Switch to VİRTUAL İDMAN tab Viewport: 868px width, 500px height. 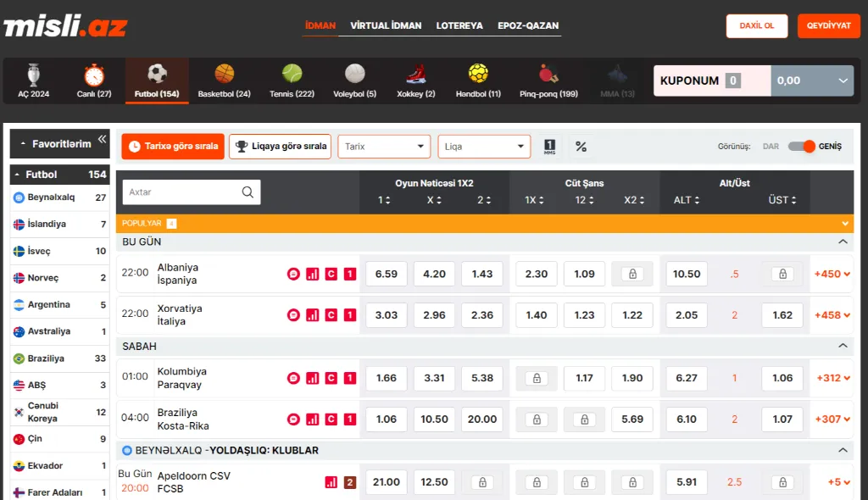(386, 25)
